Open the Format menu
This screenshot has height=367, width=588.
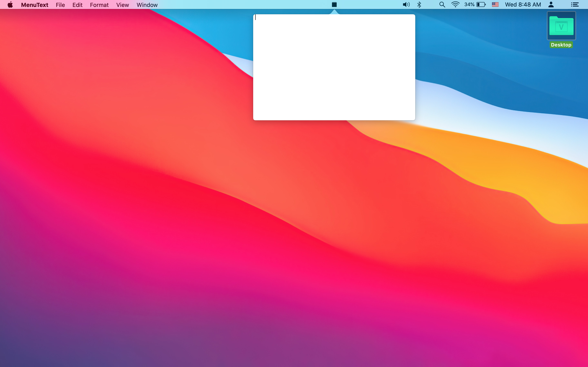pyautogui.click(x=99, y=5)
